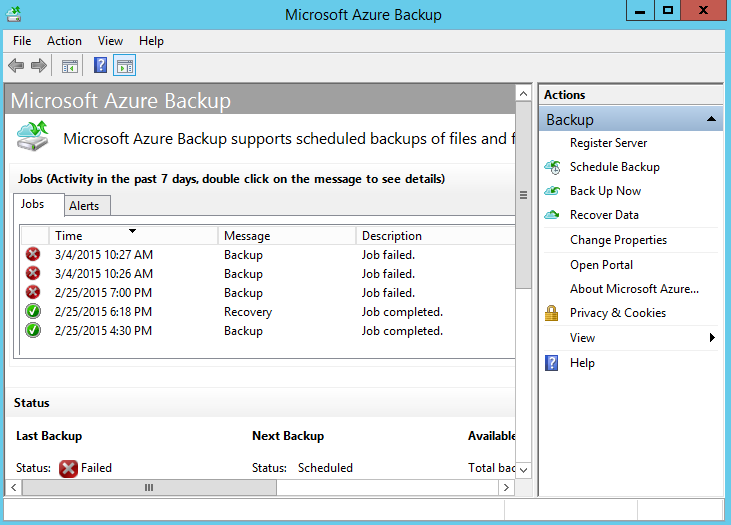Select the 2/25/2015 7:00 PM time cell
The height and width of the screenshot is (525, 731).
tap(103, 293)
